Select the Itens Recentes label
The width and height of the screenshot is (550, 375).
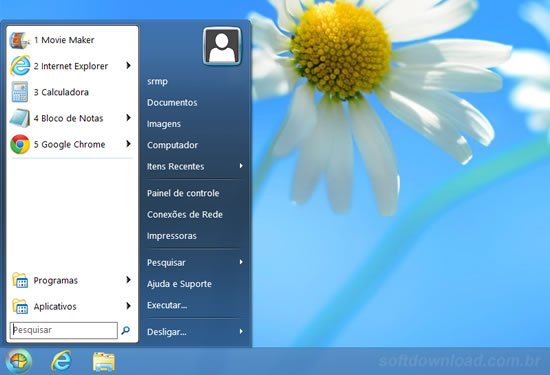175,166
